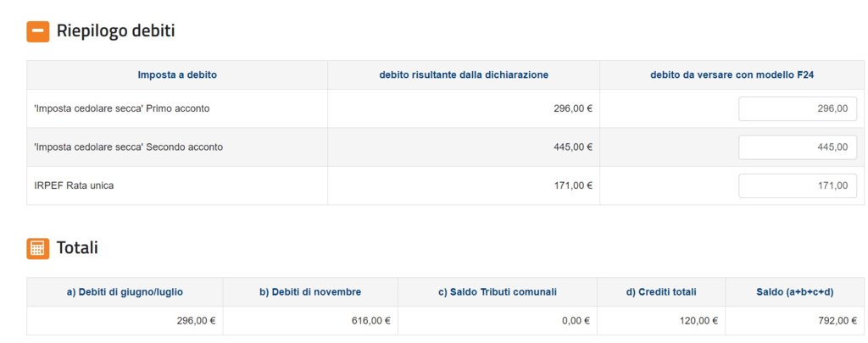This screenshot has height=343, width=868.
Task: Click the orange calculator icon beside Totali
Action: point(37,248)
